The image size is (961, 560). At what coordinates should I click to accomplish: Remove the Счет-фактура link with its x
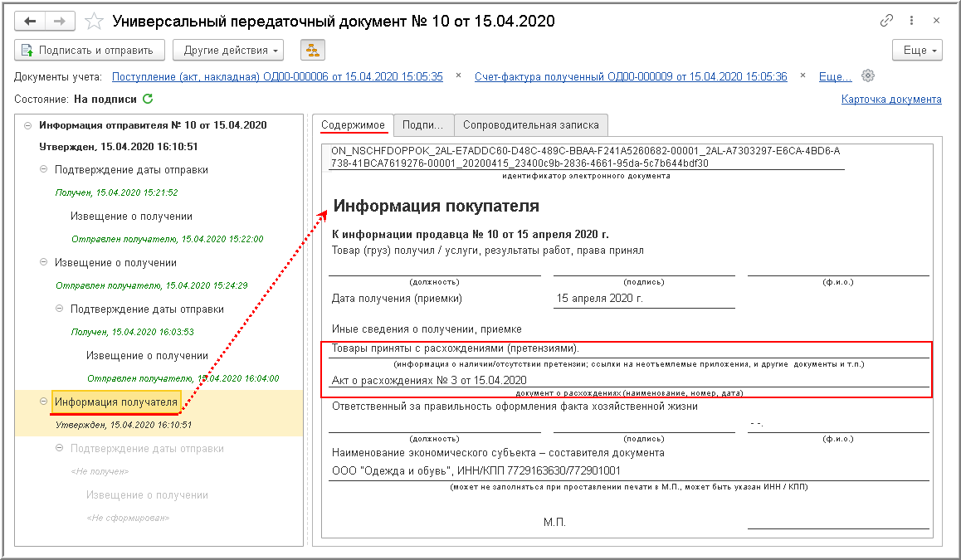click(802, 76)
